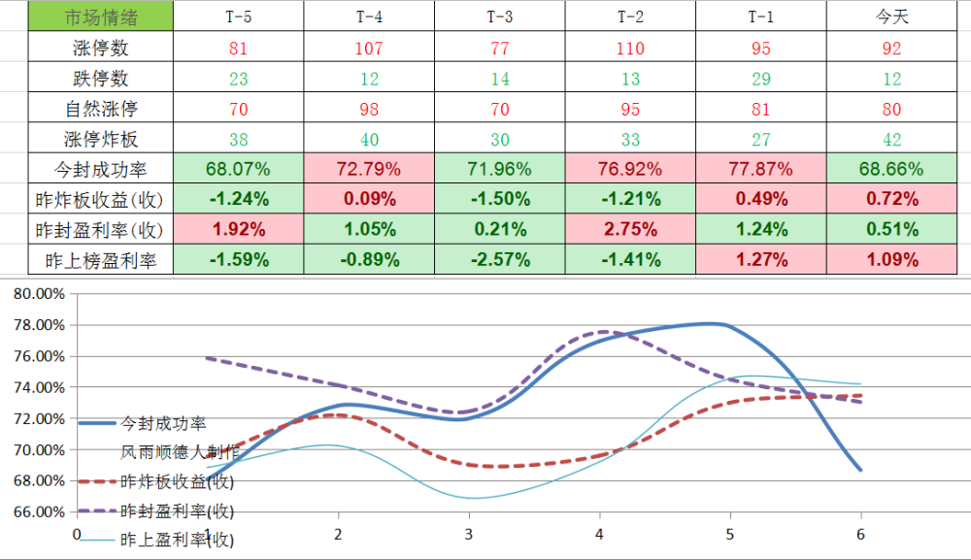This screenshot has width=971, height=560.
Task: Click the 77.87% pink cell under T-1
Action: click(761, 169)
